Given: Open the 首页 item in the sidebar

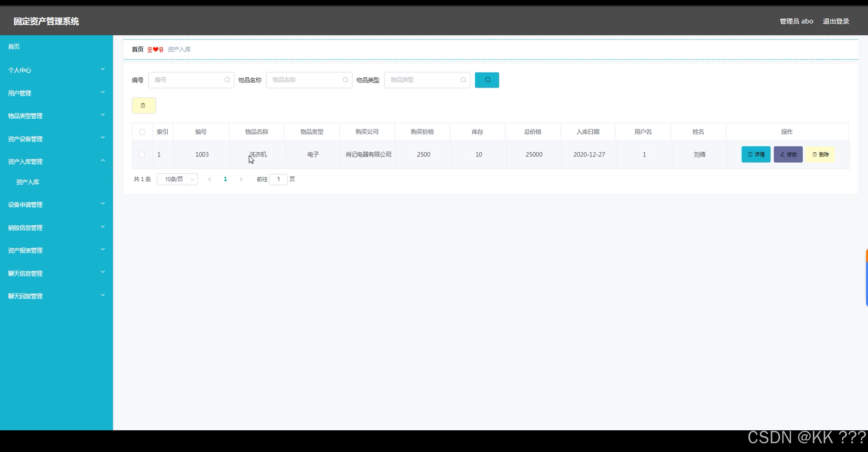Looking at the screenshot, I should 14,46.
